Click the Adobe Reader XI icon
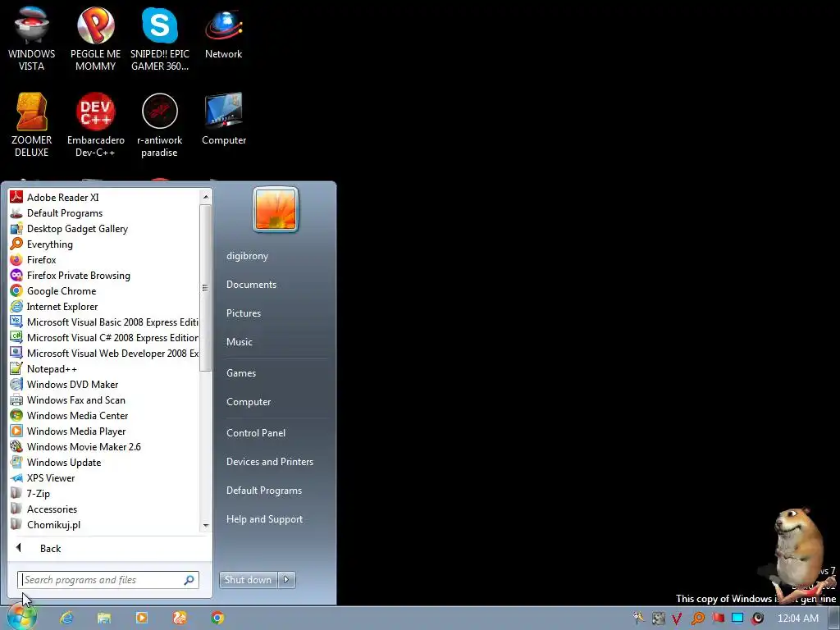 (16, 197)
